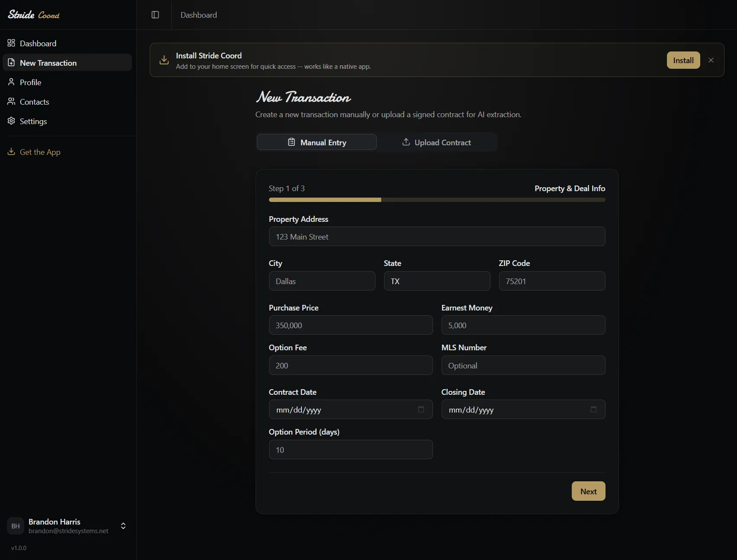This screenshot has height=560, width=737.
Task: Click the upload icon on Upload Contract
Action: [406, 142]
